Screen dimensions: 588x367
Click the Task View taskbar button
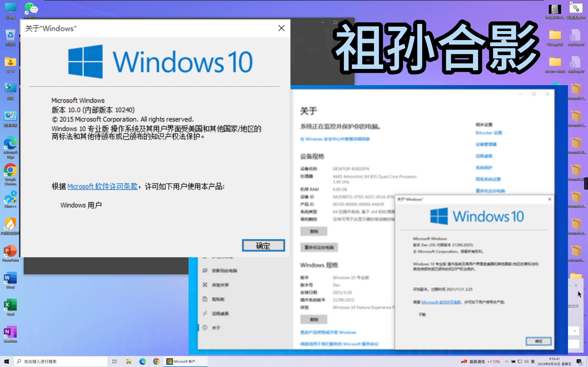tap(114, 361)
